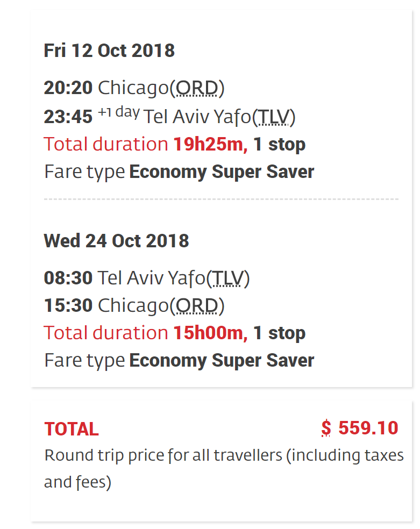The image size is (420, 529).
Task: Click the Fri 12 Oct 2018 departure date heading
Action: click(x=109, y=51)
